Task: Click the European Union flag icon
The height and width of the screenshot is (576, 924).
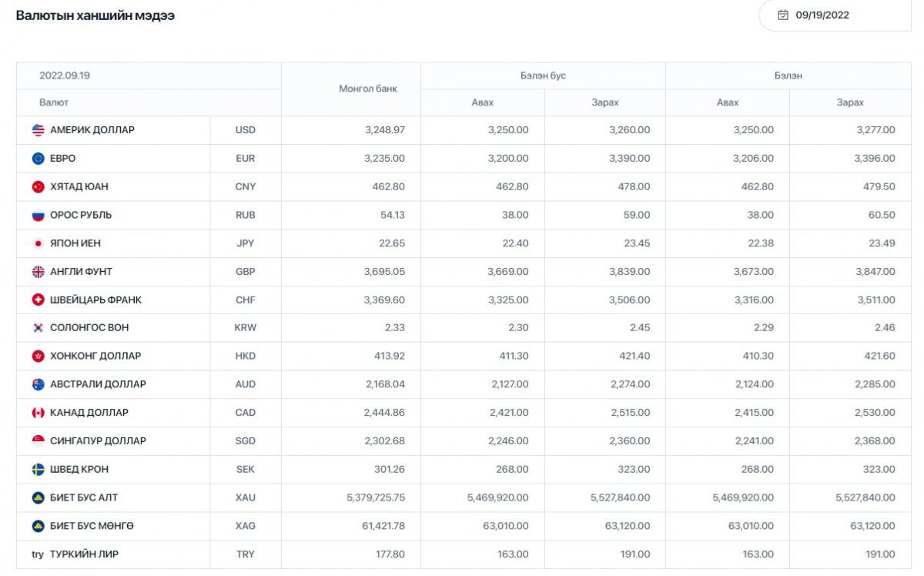Action: pos(38,159)
